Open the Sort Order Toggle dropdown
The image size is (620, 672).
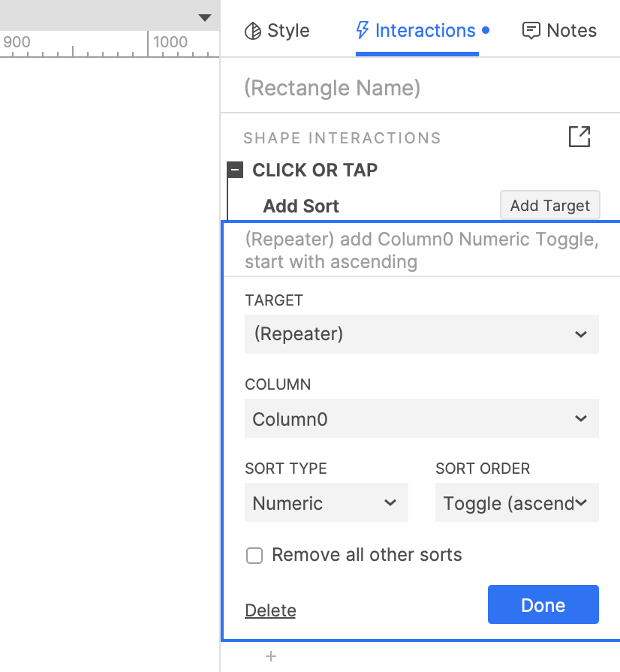pyautogui.click(x=516, y=503)
